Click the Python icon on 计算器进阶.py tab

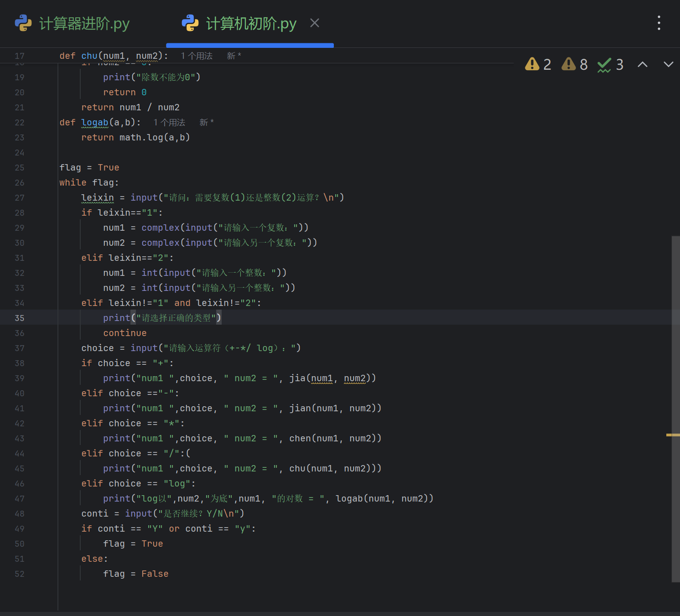click(x=23, y=23)
